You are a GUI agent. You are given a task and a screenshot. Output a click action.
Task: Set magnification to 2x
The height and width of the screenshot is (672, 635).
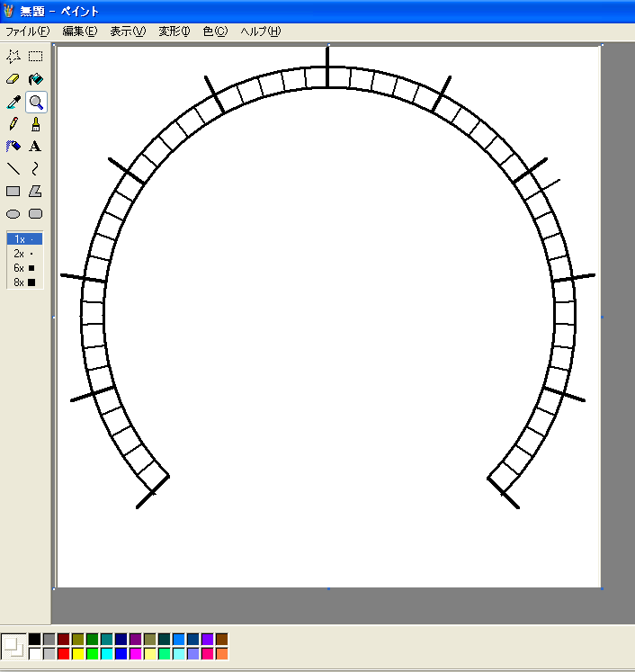(24, 254)
